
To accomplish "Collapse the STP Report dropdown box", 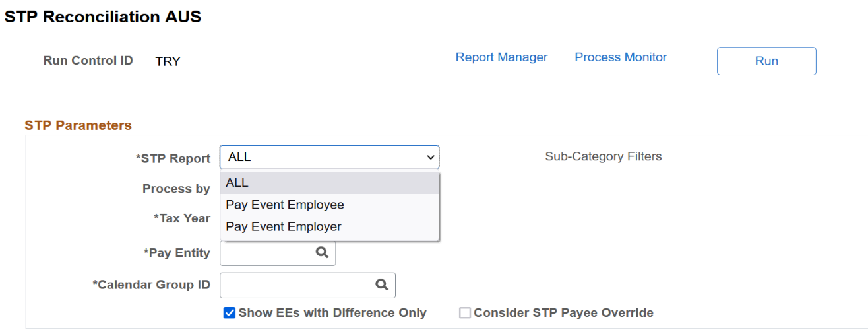I will (x=329, y=158).
